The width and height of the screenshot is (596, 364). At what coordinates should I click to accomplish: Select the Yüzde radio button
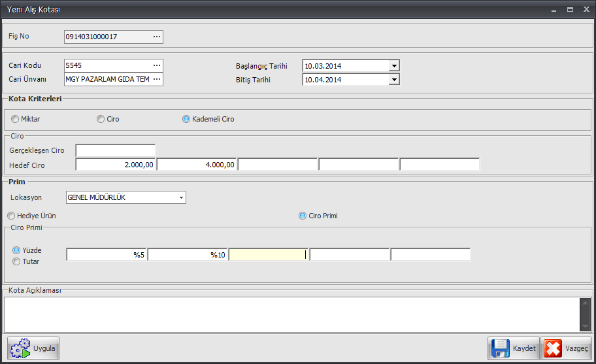[x=16, y=250]
